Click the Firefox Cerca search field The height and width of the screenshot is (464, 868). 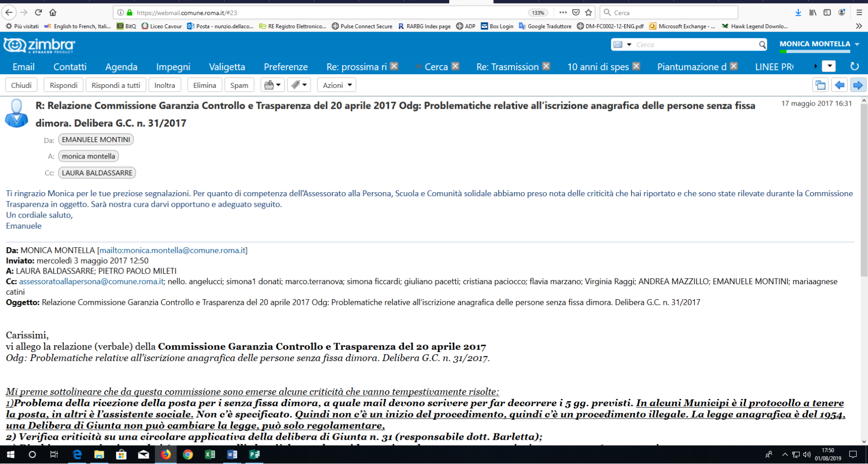tap(669, 13)
